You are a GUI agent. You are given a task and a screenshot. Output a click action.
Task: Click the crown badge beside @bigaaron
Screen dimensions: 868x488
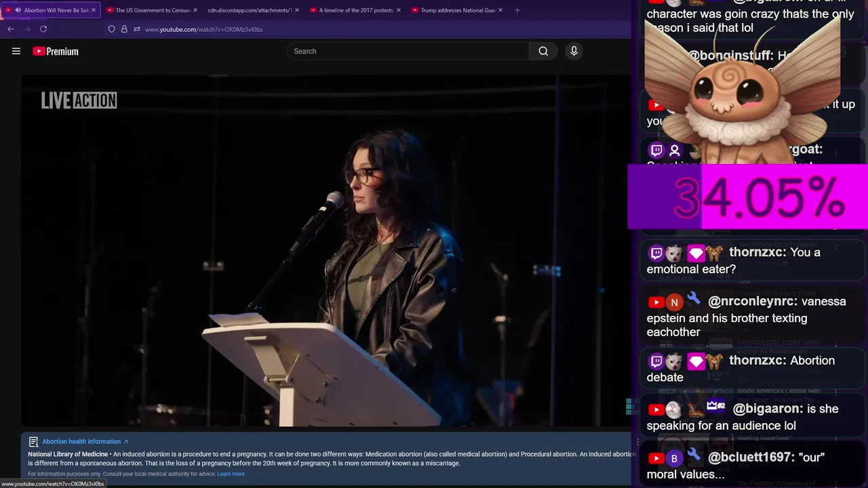[x=716, y=406]
